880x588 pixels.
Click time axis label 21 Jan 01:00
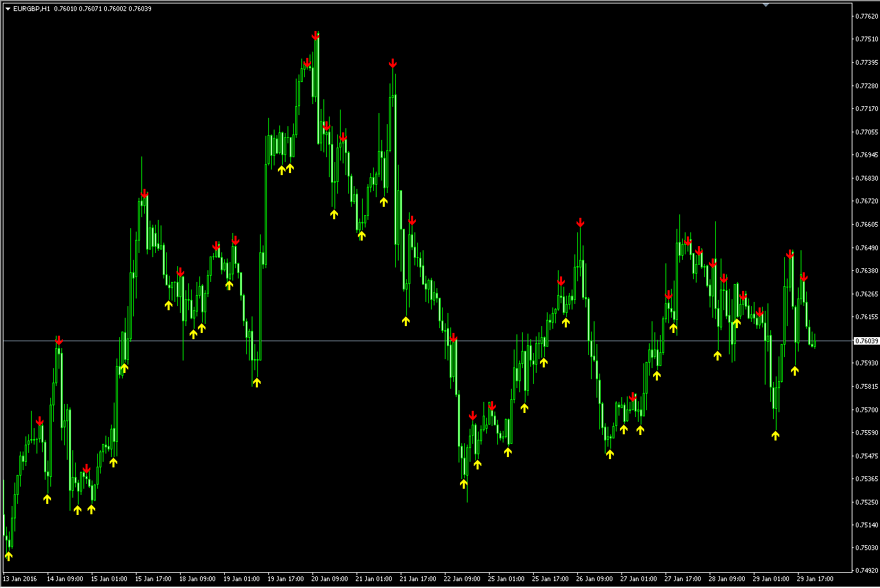[374, 579]
